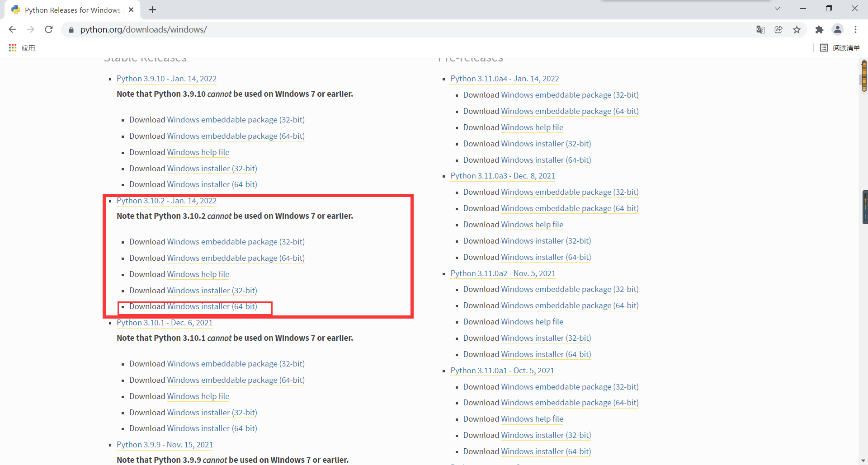
Task: Click the scrollbar down arrow
Action: pos(864,460)
